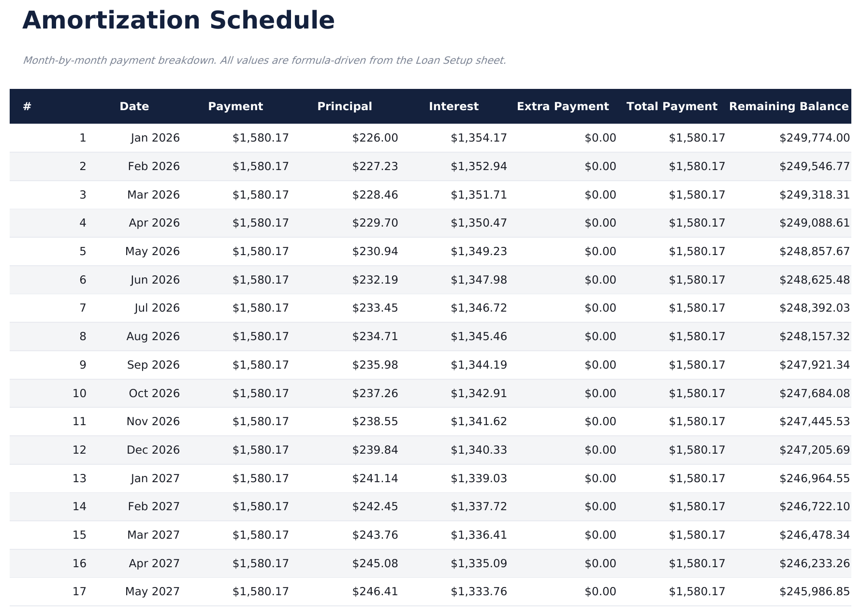Viewport: 861px width, 616px height.
Task: Select the Extra Payment column header
Action: (563, 106)
